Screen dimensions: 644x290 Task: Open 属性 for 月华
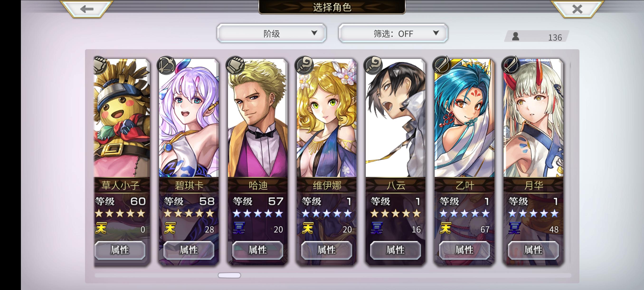533,250
